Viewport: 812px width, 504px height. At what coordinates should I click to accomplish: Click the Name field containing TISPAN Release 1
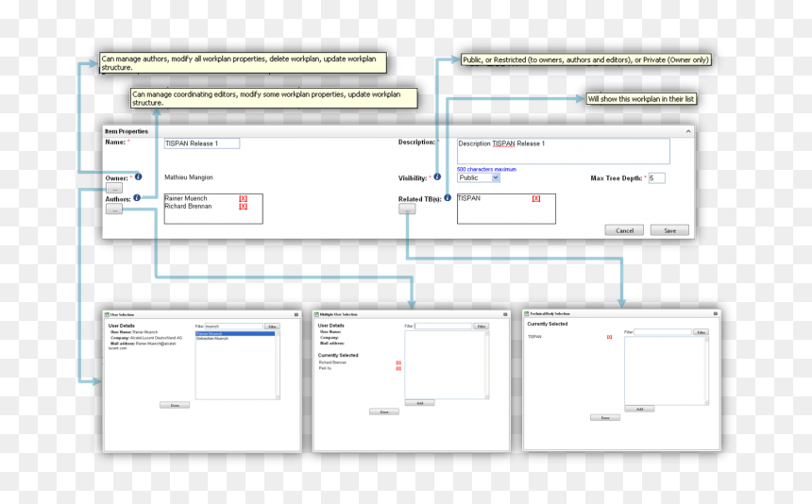pyautogui.click(x=202, y=143)
